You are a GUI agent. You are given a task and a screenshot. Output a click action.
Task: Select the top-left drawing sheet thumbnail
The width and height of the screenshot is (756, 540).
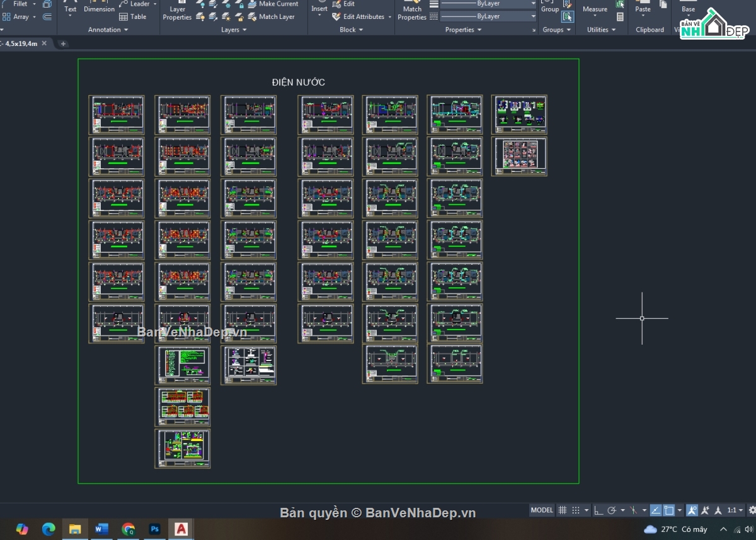click(117, 115)
